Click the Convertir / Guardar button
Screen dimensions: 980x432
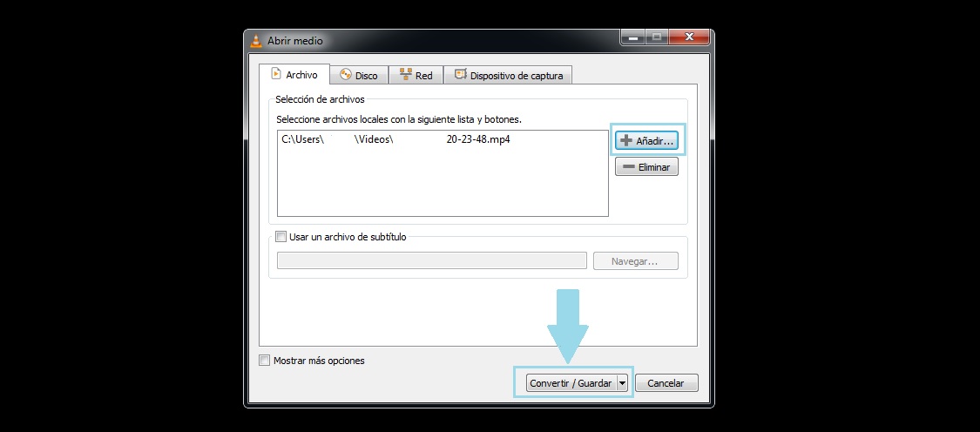(571, 383)
